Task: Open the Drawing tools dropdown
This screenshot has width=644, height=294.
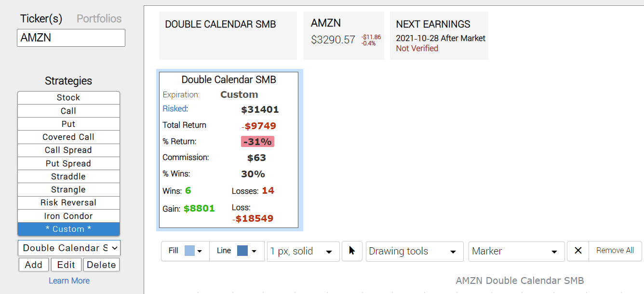Action: pyautogui.click(x=414, y=251)
